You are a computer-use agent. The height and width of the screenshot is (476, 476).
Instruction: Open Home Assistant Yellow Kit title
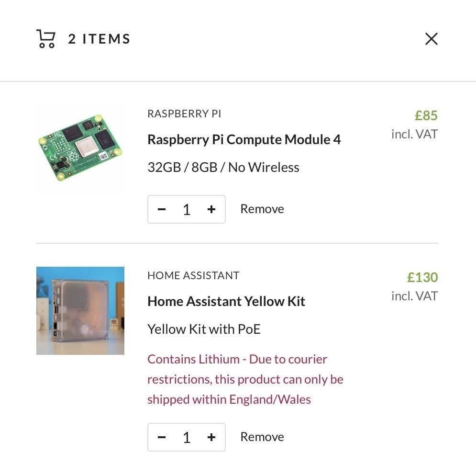226,301
